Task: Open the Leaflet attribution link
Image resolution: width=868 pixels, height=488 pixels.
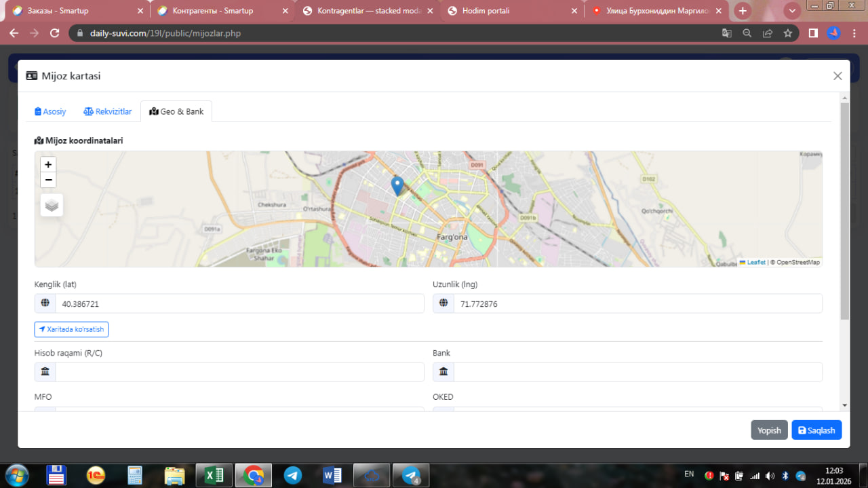Action: 755,262
